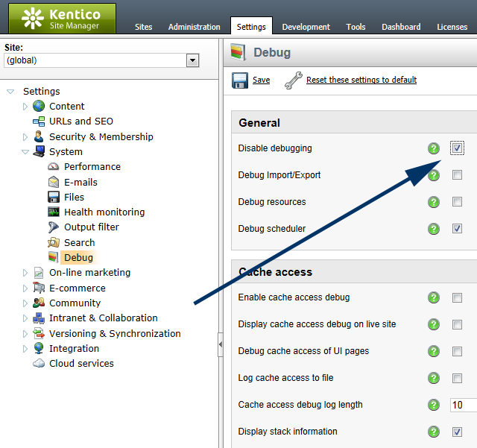Expand the Content tree node
The width and height of the screenshot is (477, 448).
point(25,106)
